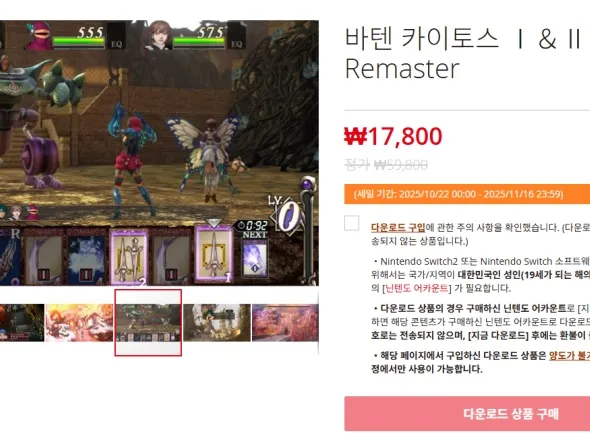This screenshot has width=590, height=442.
Task: Click the product title 바텐 카이토스 Remaster
Action: 463,53
